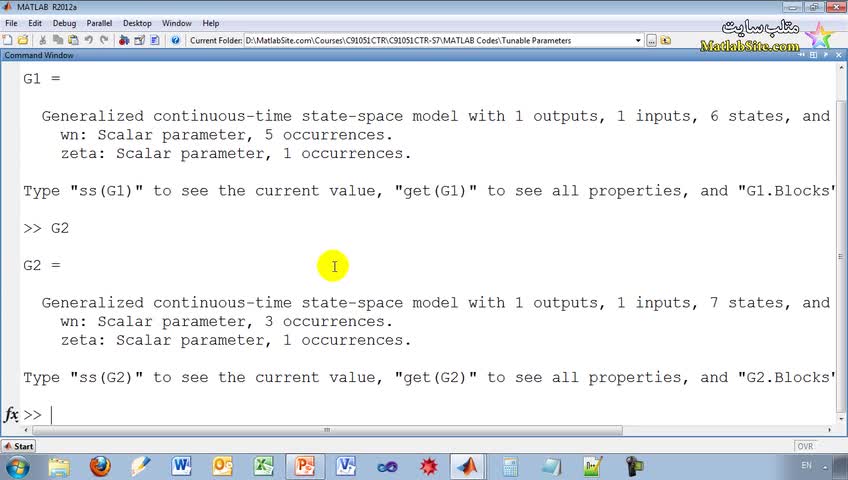Click the line mentioning "ss(G1)"
Image resolution: width=848 pixels, height=480 pixels.
[427, 191]
